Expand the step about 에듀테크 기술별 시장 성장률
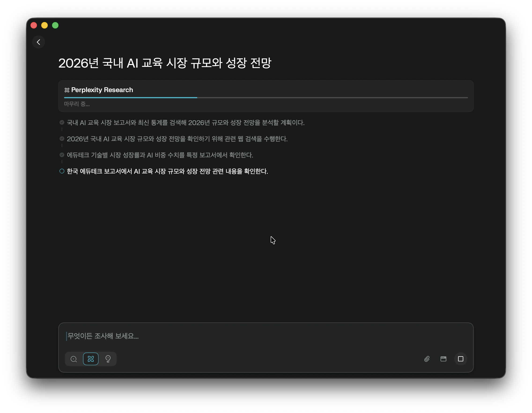 (x=160, y=155)
